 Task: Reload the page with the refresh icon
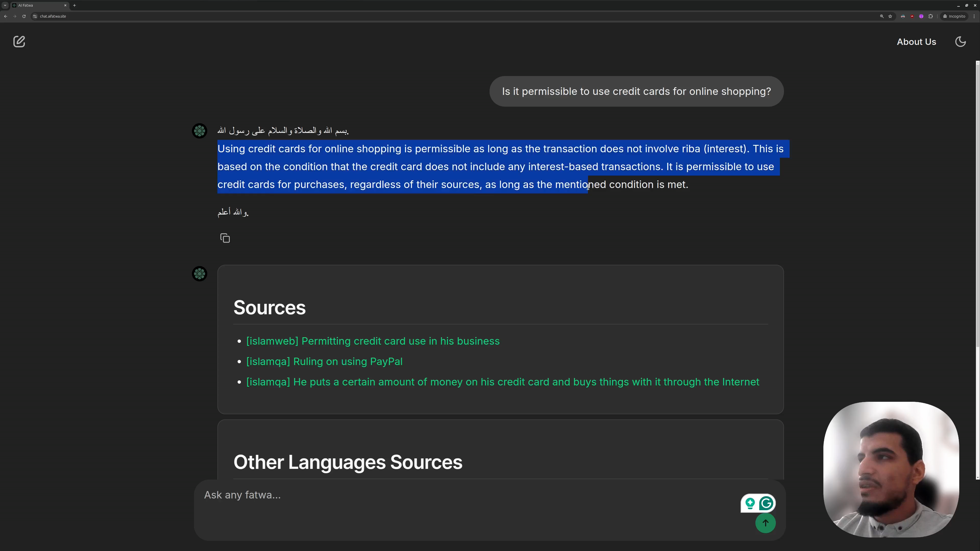[24, 16]
